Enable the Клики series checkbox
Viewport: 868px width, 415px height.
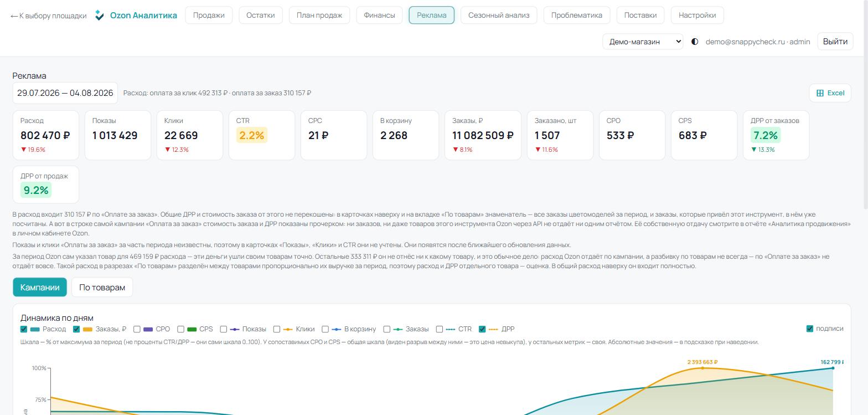[277, 329]
